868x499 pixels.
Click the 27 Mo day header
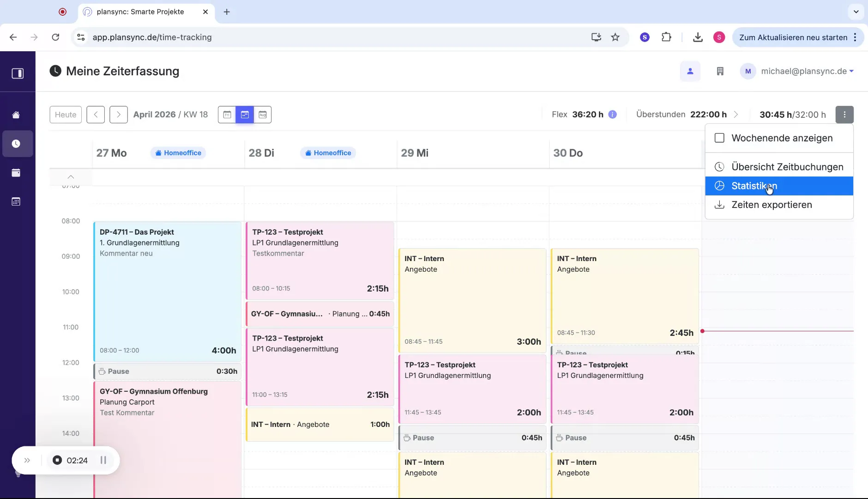coord(111,153)
